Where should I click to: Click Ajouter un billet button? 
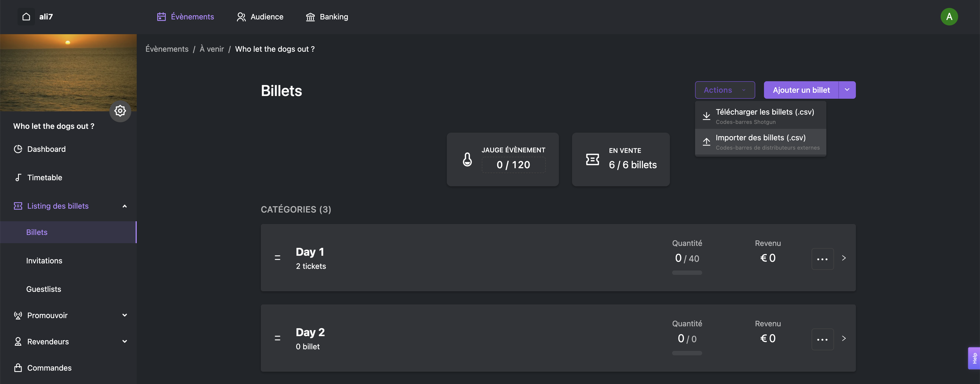801,90
